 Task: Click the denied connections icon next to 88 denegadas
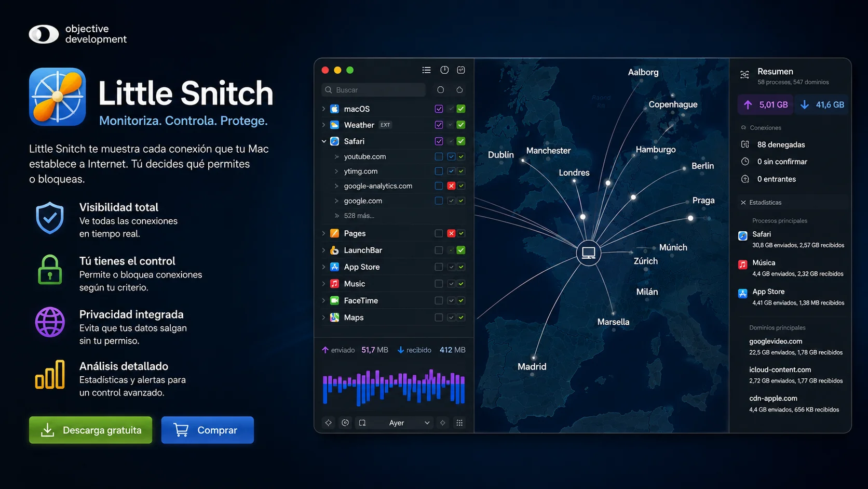[745, 144]
